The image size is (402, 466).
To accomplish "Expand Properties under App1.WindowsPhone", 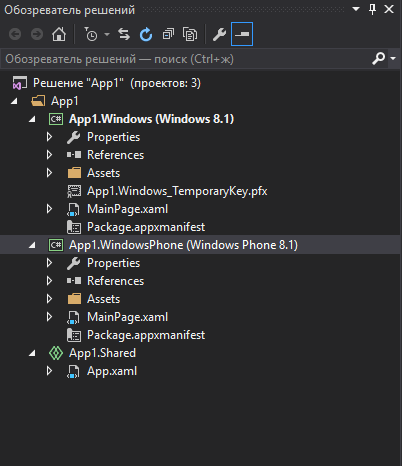I will 49,263.
